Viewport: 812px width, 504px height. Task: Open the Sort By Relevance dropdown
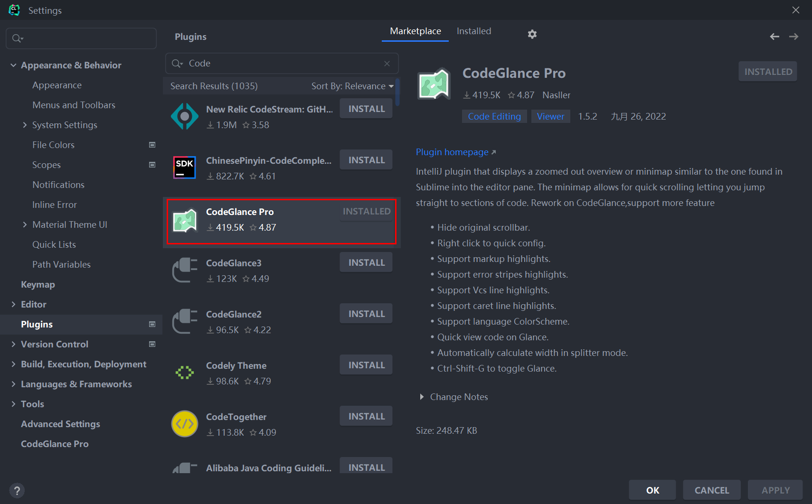352,86
